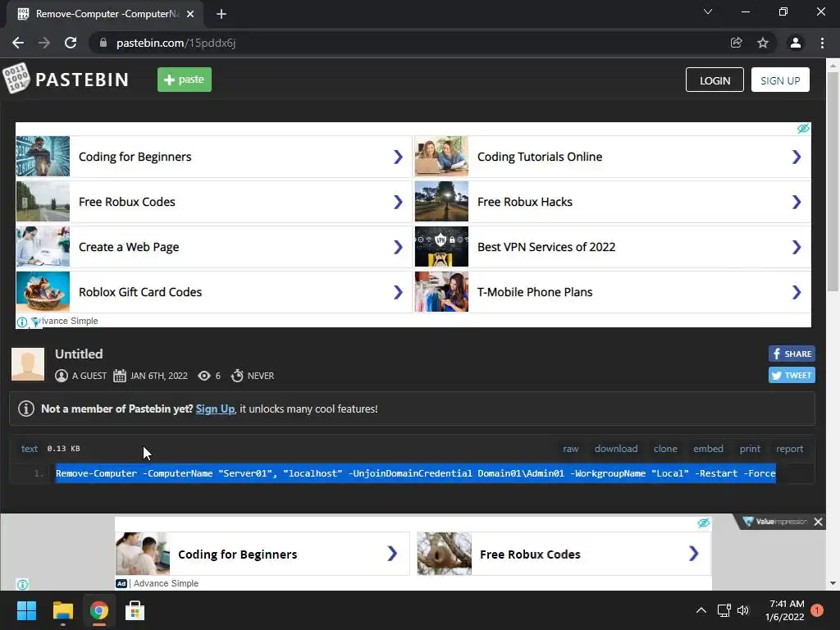Click the A GUEST user icon

(x=62, y=376)
